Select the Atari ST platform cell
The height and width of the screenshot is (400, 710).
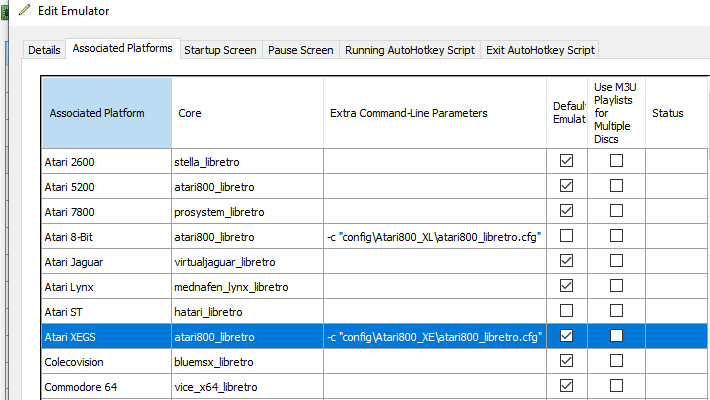coord(107,312)
